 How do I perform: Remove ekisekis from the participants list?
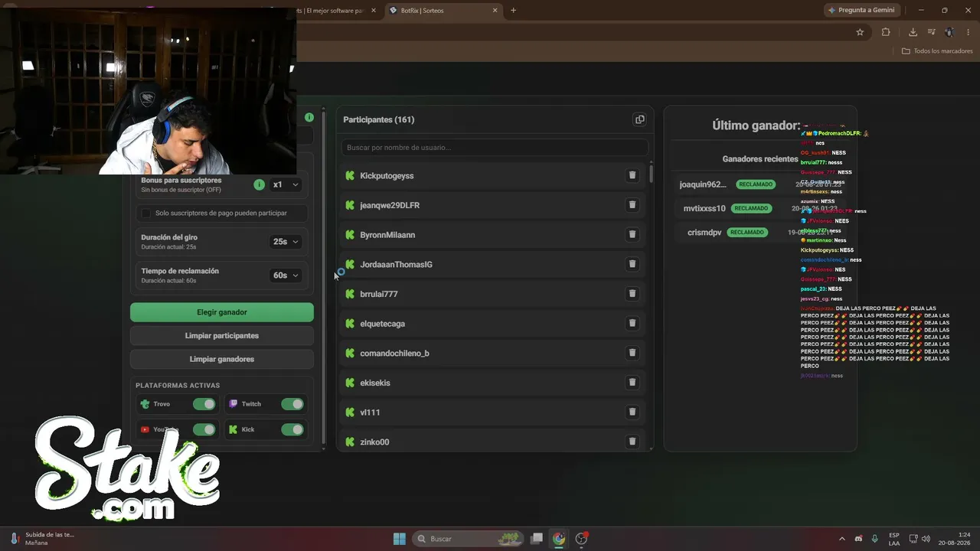click(632, 383)
